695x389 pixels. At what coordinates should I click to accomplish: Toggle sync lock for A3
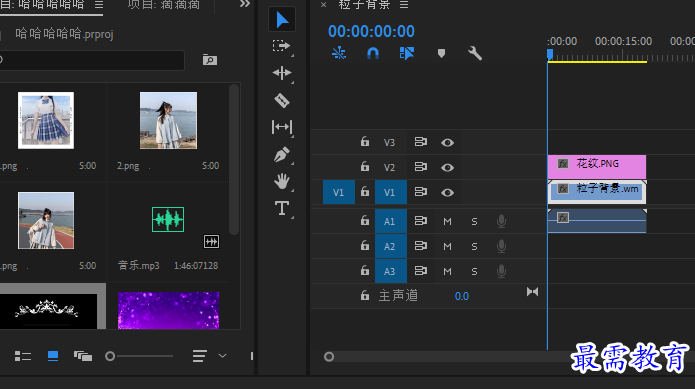pos(421,270)
